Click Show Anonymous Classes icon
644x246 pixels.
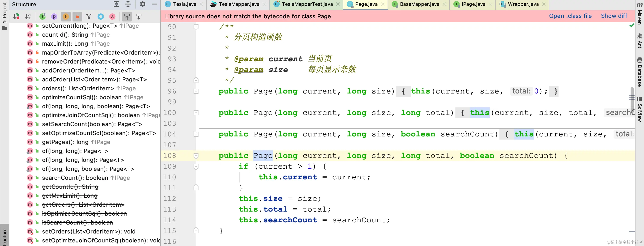click(101, 17)
